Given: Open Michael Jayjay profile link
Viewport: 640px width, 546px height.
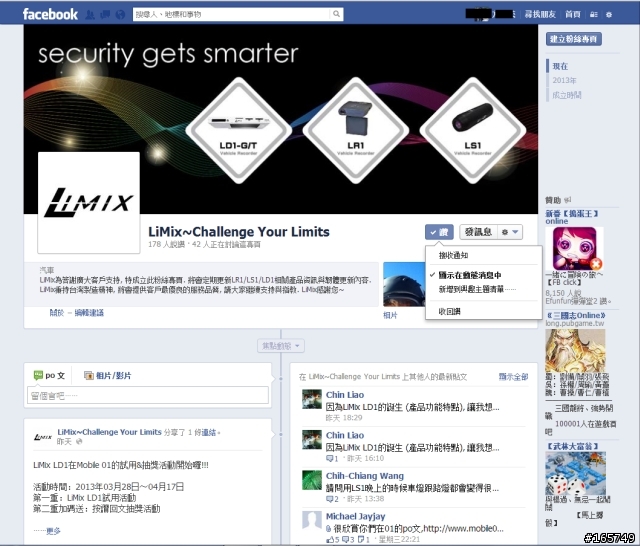Looking at the screenshot, I should pos(355,516).
